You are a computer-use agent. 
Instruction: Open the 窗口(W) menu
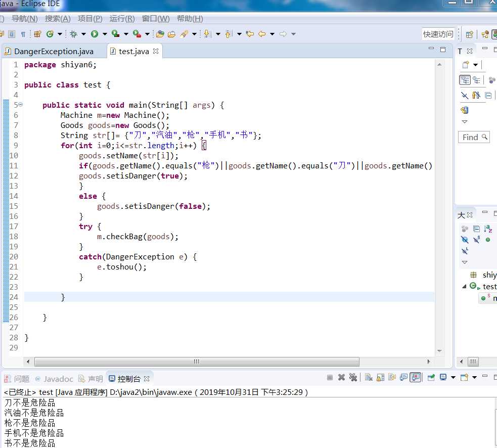click(x=156, y=19)
